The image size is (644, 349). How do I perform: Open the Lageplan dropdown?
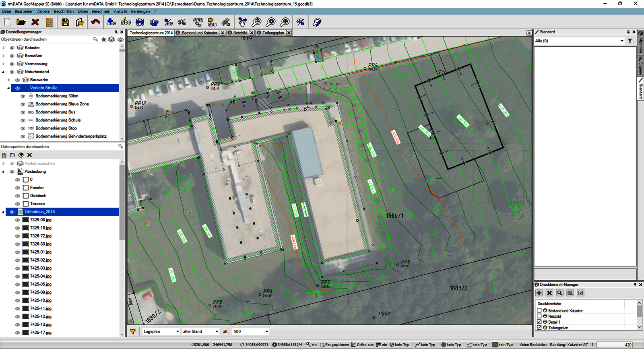tap(177, 332)
